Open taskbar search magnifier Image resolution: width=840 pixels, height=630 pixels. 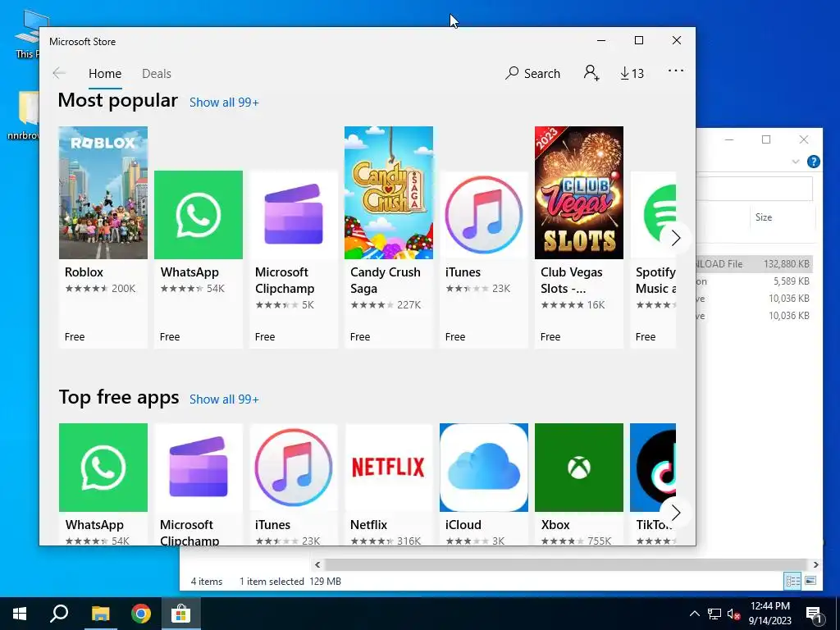point(59,614)
